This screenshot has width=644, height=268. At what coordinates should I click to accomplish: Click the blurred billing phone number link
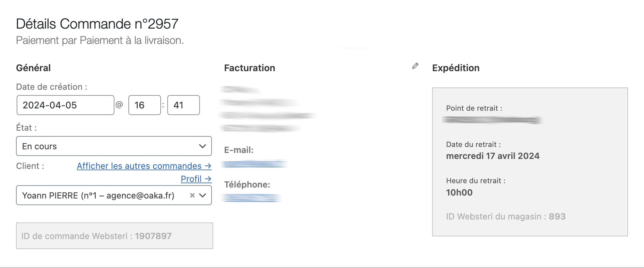252,198
